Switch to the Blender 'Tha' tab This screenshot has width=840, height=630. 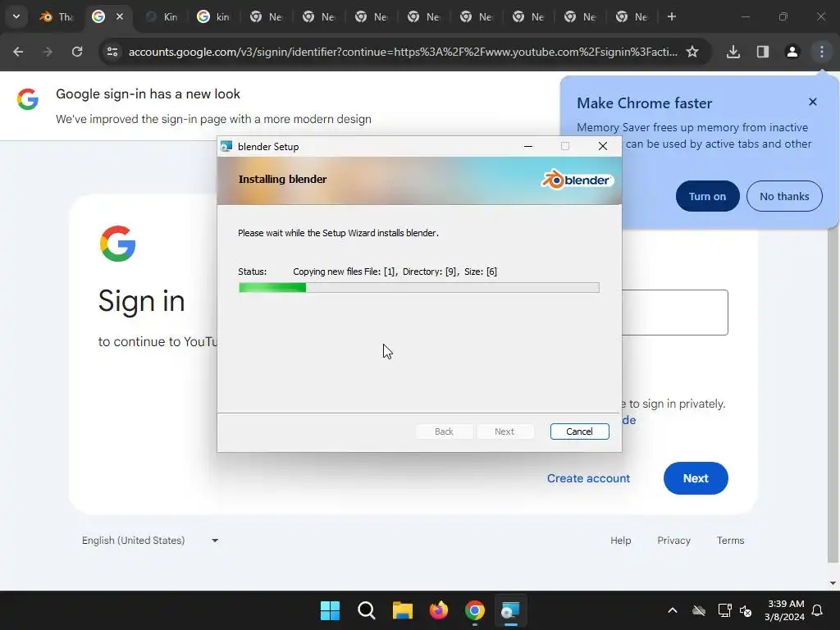point(57,16)
